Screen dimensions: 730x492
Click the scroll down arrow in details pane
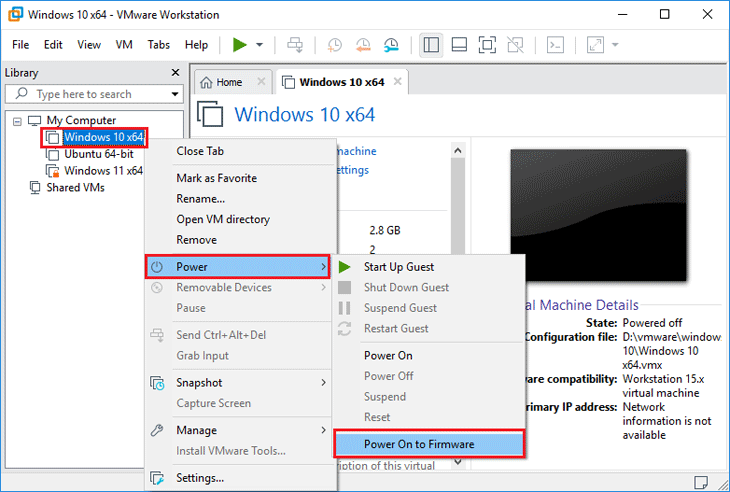(458, 462)
